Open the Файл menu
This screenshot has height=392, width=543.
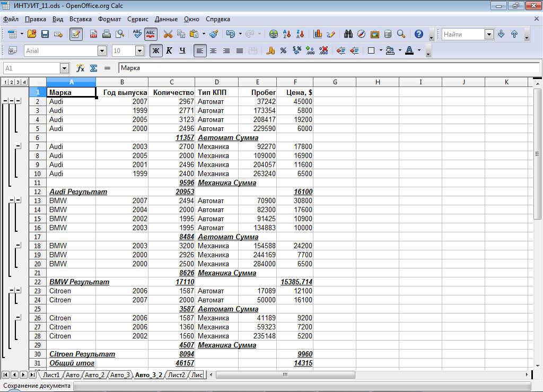[x=11, y=19]
